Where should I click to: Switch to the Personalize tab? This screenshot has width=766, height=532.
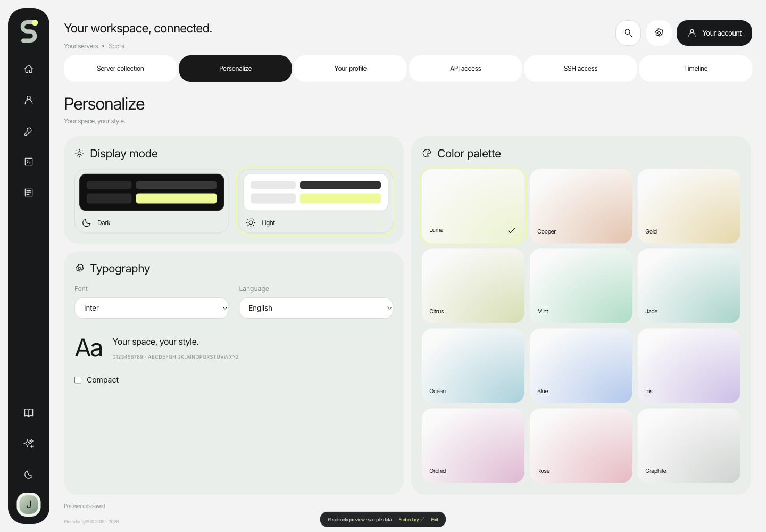click(235, 69)
